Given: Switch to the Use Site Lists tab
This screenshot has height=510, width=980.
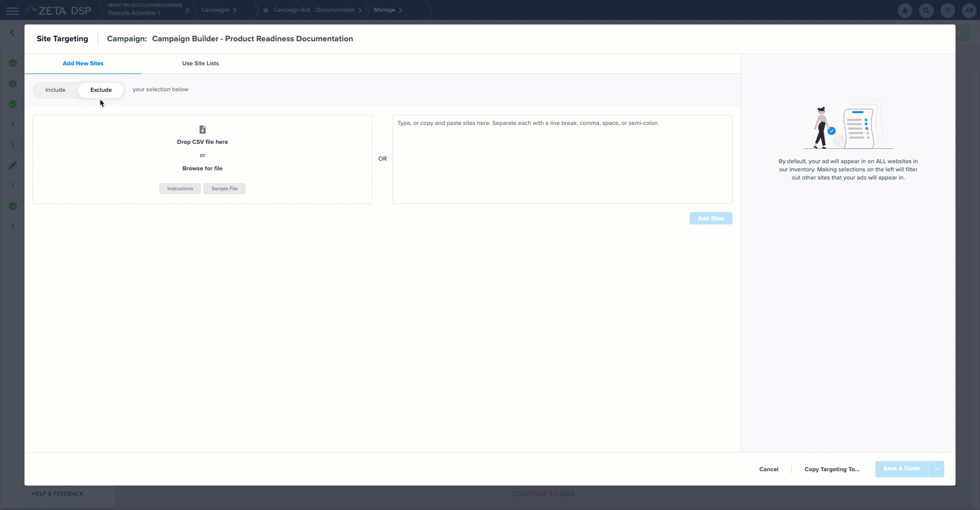Looking at the screenshot, I should tap(201, 63).
